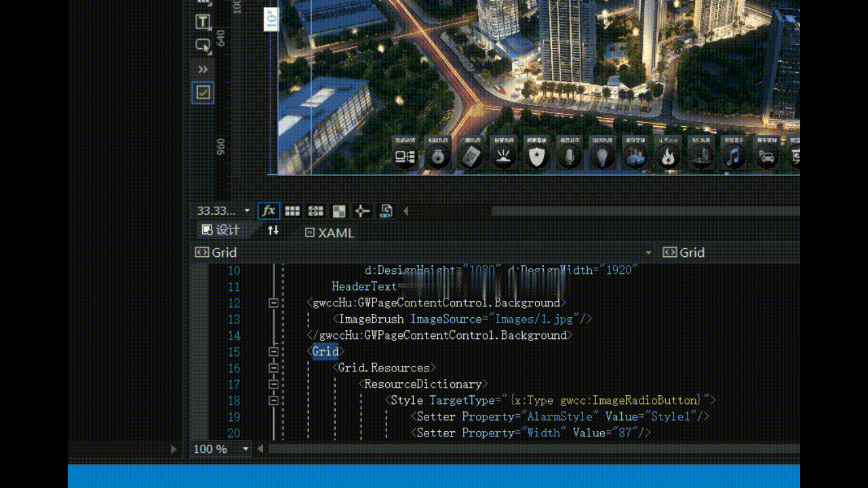Toggle snap to gridlines icon
The image size is (868, 488).
[x=315, y=211]
